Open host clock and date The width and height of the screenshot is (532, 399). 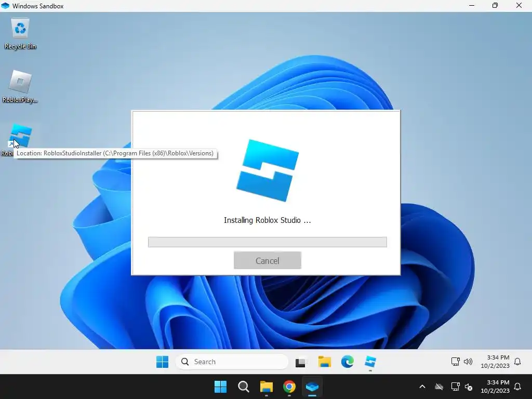[x=495, y=387]
